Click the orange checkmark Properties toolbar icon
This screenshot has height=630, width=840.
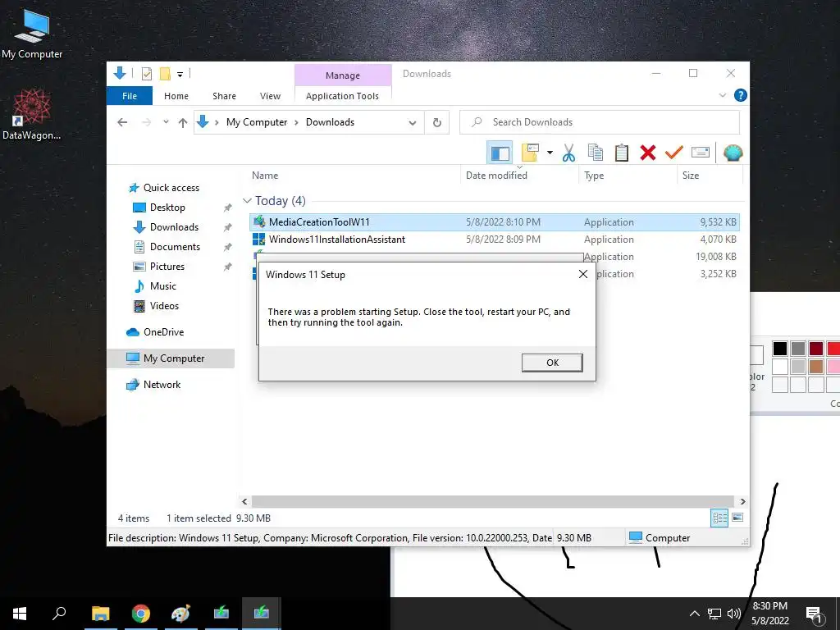tap(673, 153)
